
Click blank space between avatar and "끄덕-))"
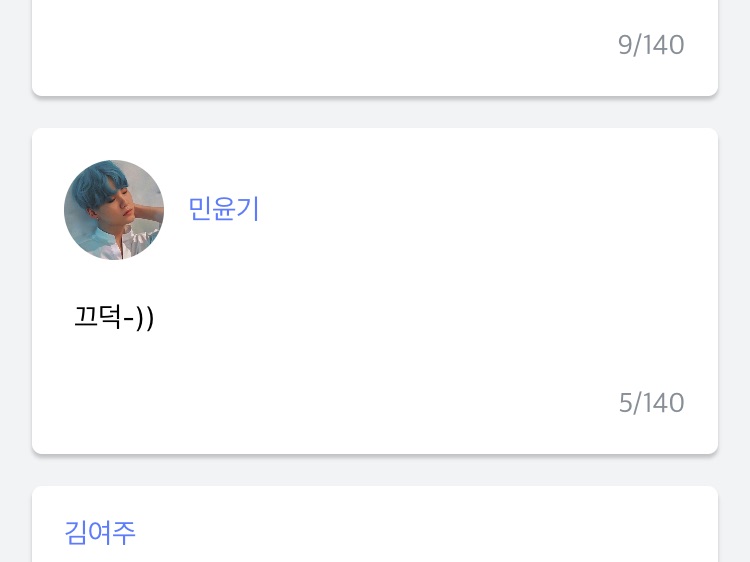[114, 279]
